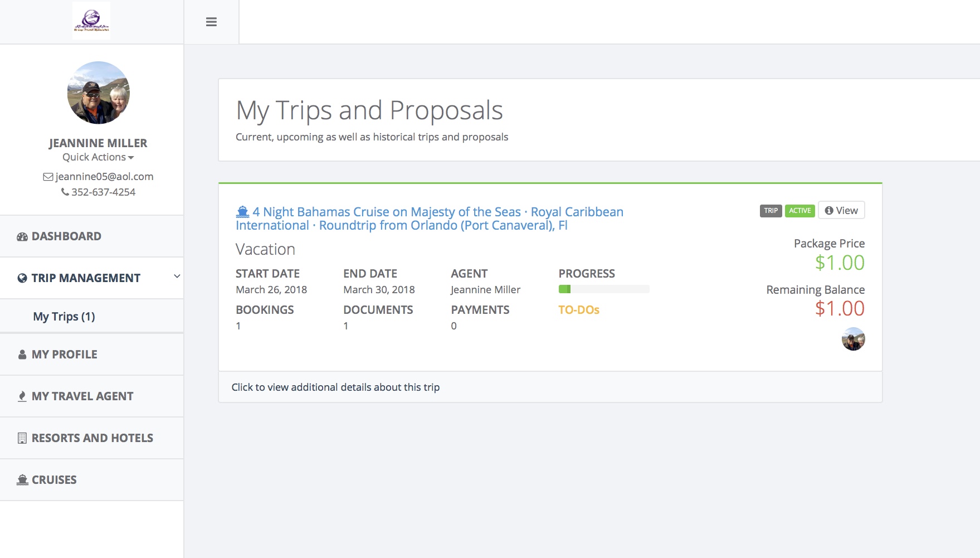Click the small agent avatar on trip card
980x558 pixels.
click(853, 339)
